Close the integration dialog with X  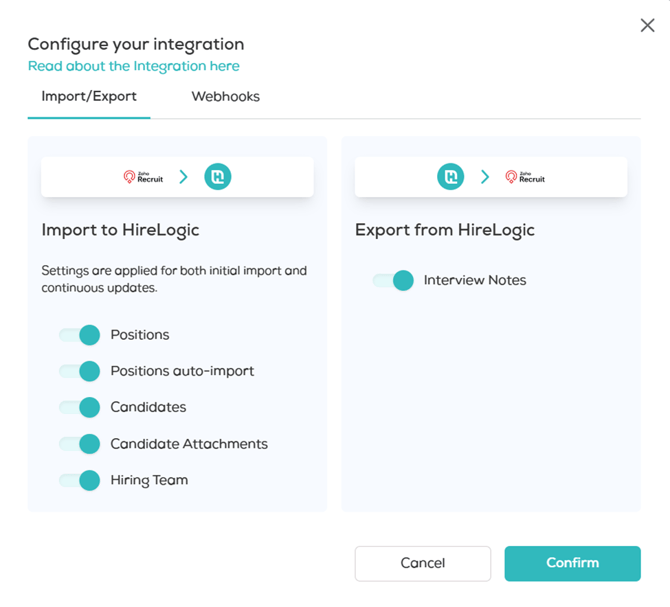647,26
